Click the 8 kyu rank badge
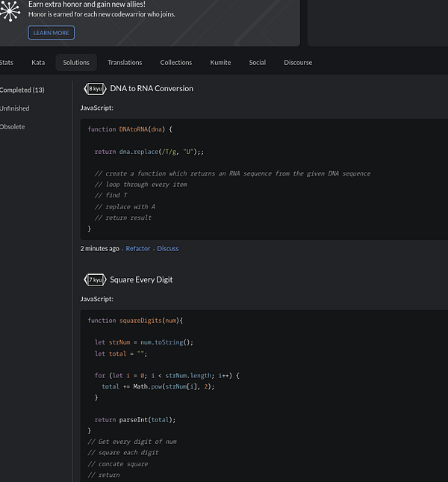The image size is (448, 482). [x=94, y=89]
